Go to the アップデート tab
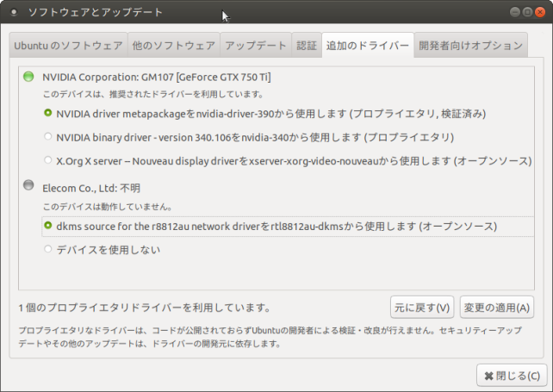Image resolution: width=553 pixels, height=392 pixels. (256, 45)
